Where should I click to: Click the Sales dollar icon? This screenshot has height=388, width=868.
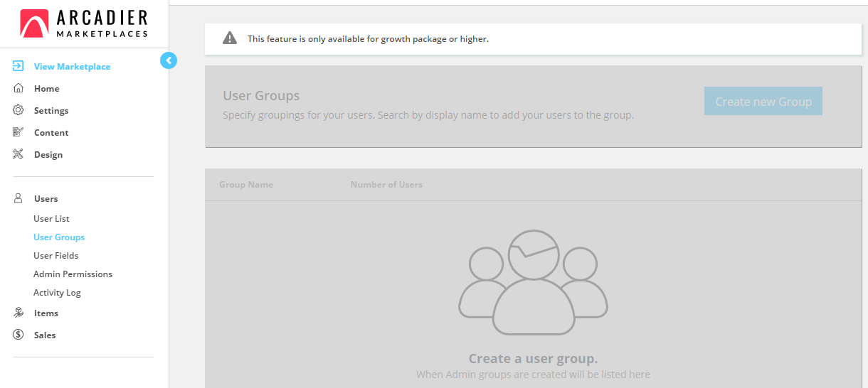[18, 335]
